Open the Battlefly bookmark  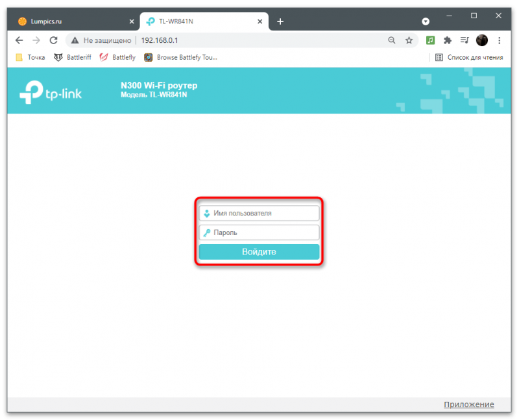click(117, 57)
